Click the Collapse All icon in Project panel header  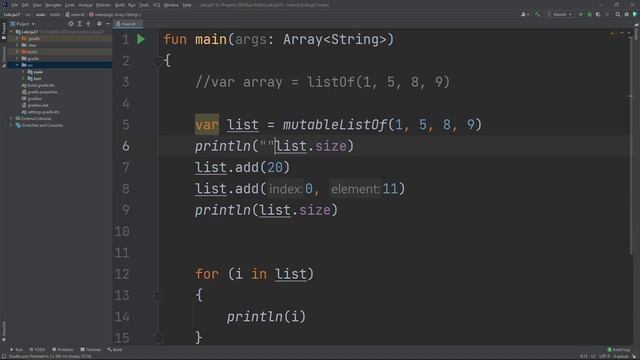pos(88,24)
